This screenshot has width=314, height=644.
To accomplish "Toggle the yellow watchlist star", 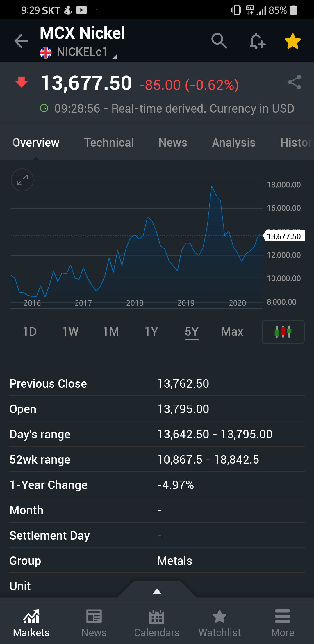I will click(292, 41).
